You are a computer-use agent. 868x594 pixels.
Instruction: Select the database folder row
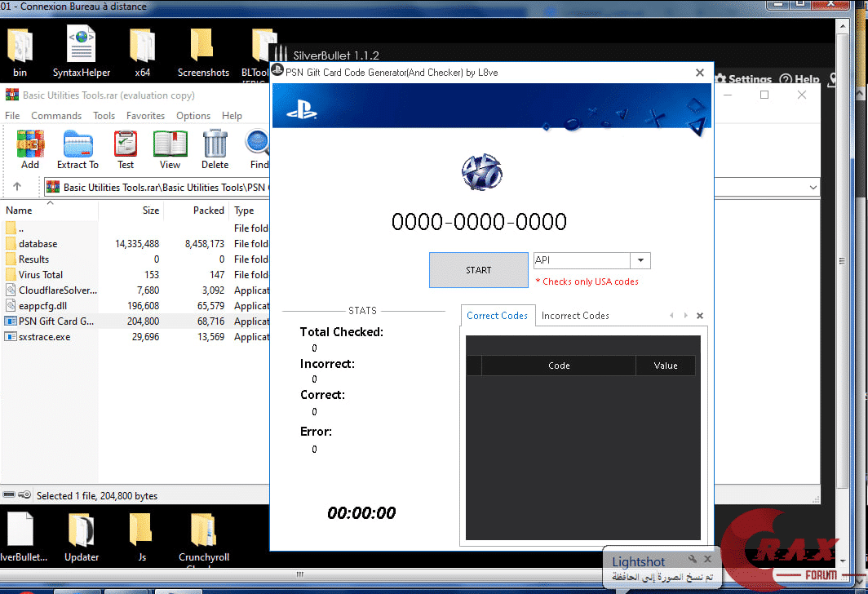(x=135, y=244)
